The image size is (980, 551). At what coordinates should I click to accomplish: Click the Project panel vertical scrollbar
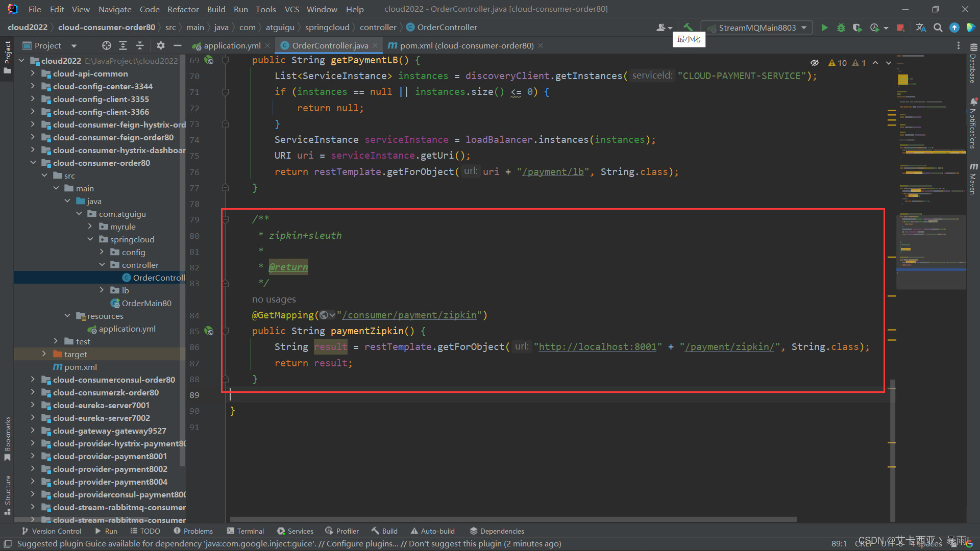pyautogui.click(x=183, y=260)
